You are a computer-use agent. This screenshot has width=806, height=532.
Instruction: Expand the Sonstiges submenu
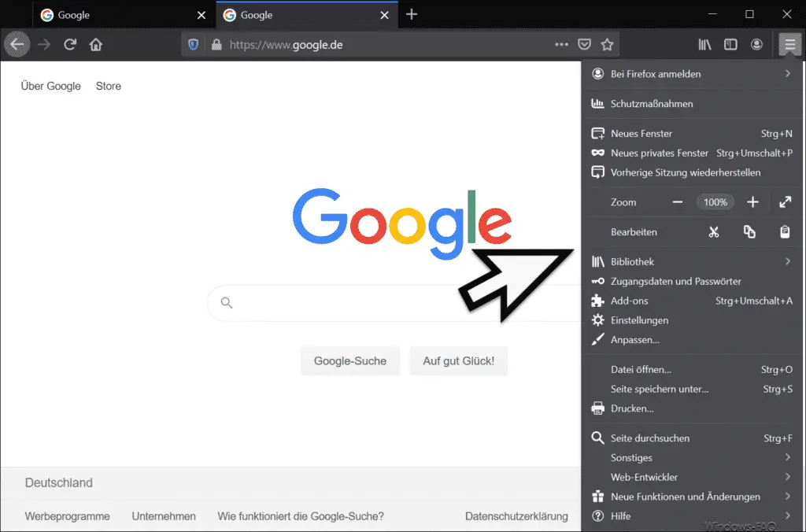click(x=692, y=458)
